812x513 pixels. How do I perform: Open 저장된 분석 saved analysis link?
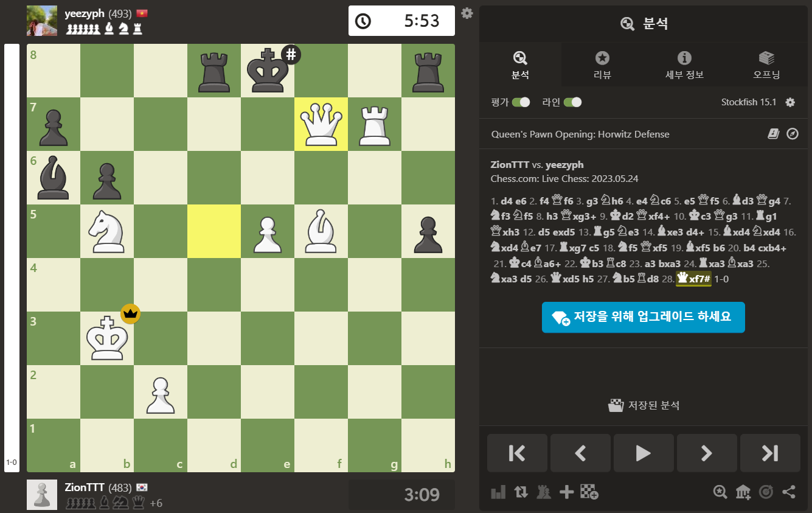coord(644,405)
